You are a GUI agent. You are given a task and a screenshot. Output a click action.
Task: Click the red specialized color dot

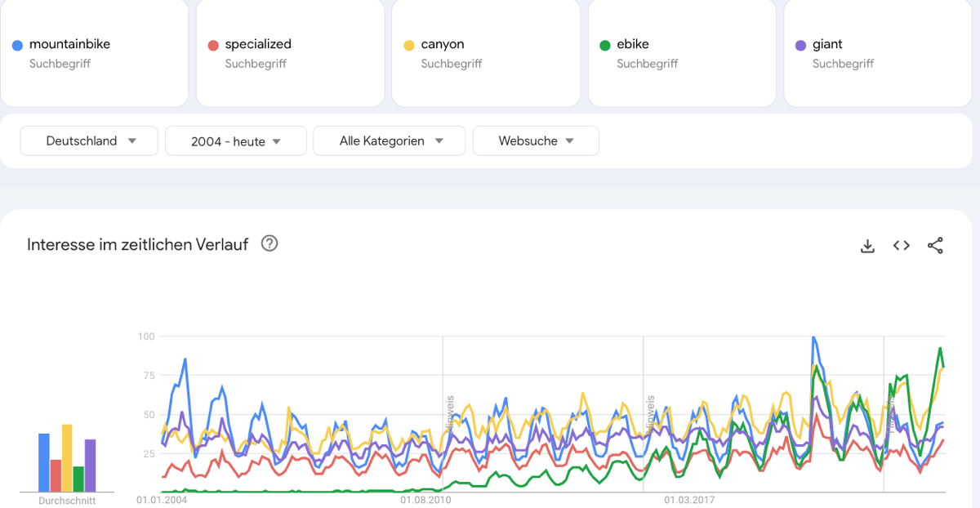point(213,46)
